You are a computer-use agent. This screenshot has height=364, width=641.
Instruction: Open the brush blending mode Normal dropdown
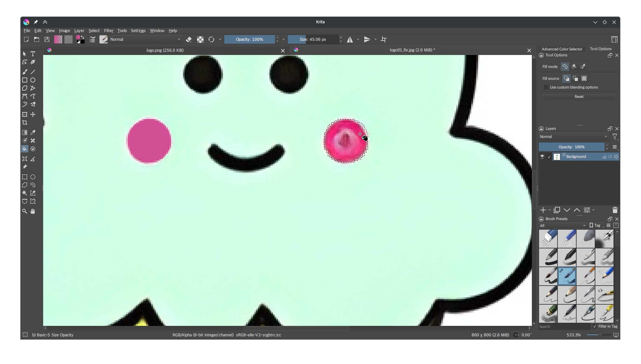coord(145,39)
